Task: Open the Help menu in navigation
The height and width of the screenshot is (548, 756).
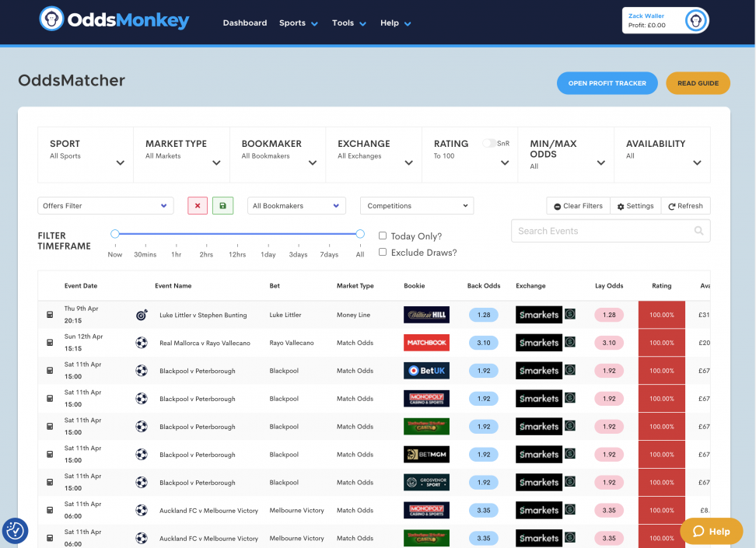Action: [395, 23]
